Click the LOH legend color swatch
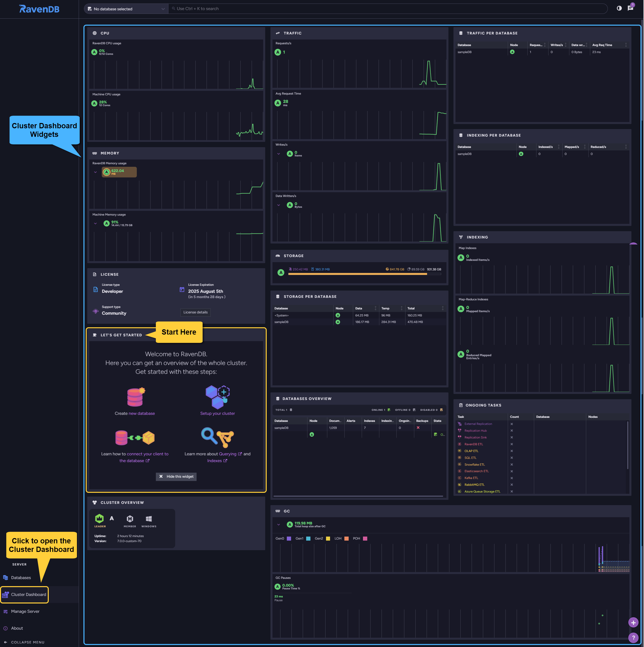This screenshot has width=644, height=647. pyautogui.click(x=346, y=539)
